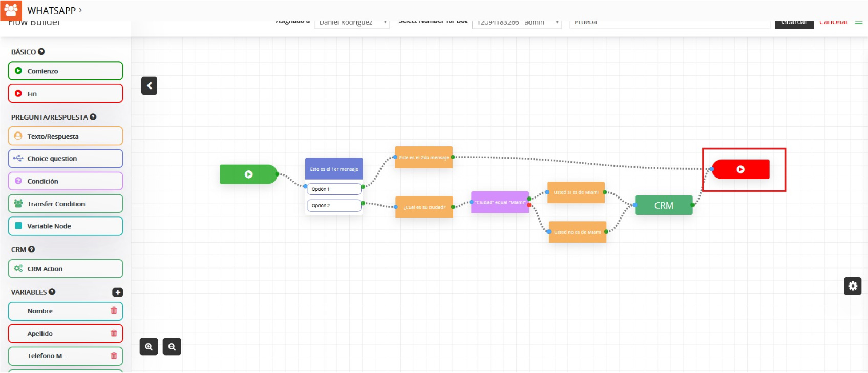The image size is (868, 373).
Task: Open canvas settings with the gear icon
Action: 852,286
